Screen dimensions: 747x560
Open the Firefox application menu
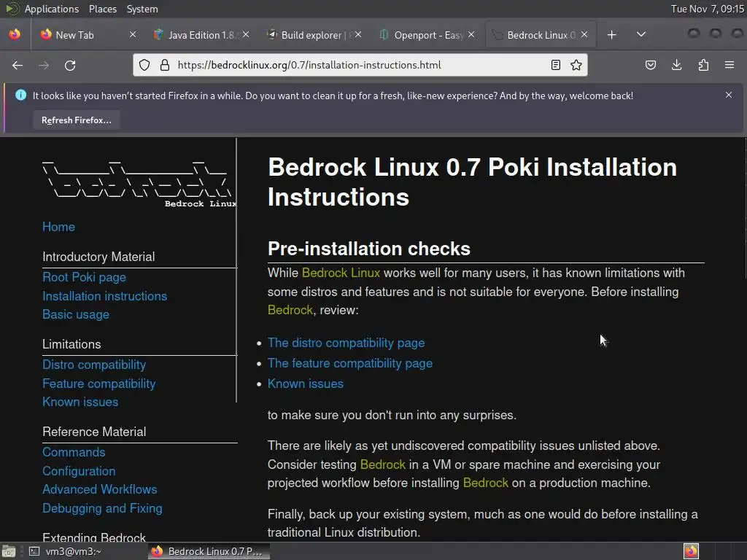729,65
